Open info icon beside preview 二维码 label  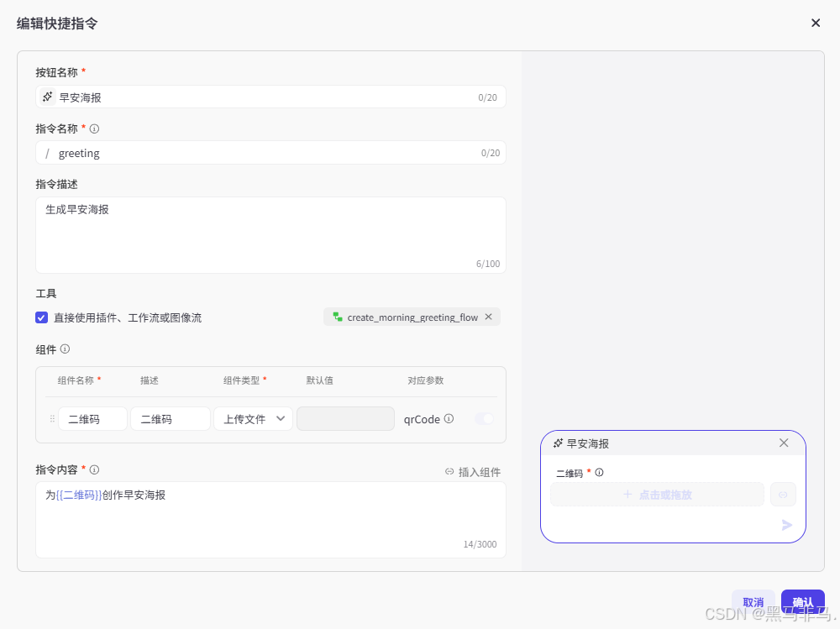coord(600,472)
